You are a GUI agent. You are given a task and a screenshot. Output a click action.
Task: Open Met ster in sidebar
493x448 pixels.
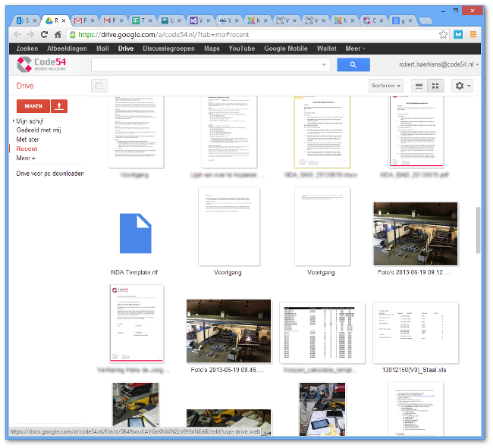[27, 139]
